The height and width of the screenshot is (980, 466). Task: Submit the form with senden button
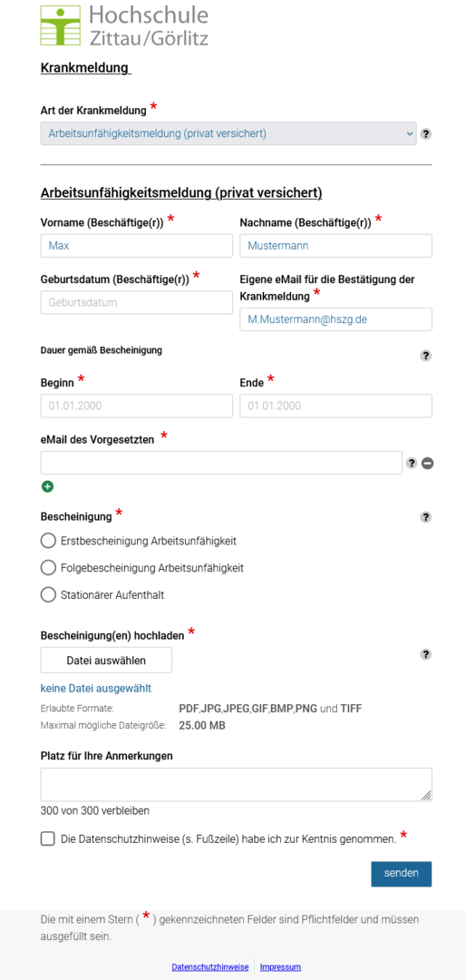click(x=401, y=874)
